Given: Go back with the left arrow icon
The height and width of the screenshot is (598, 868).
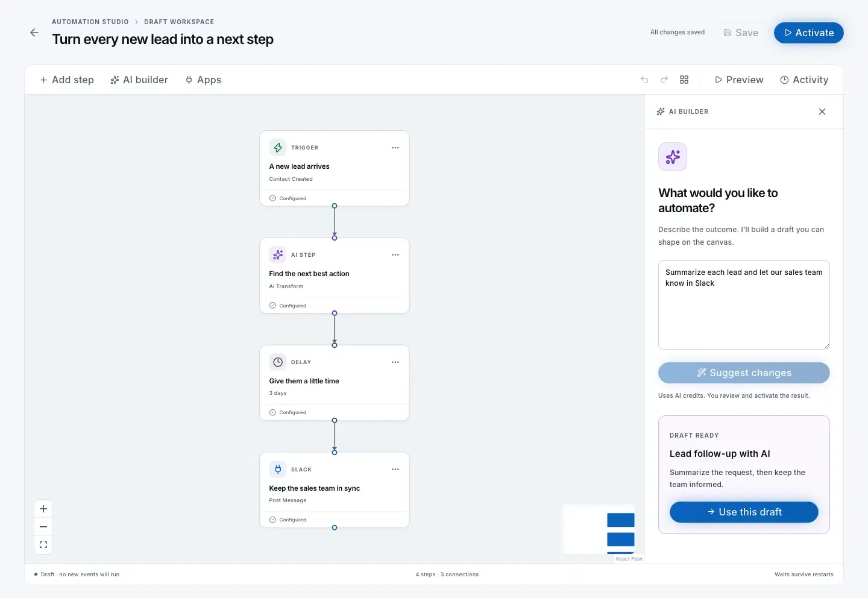Looking at the screenshot, I should click(x=34, y=33).
